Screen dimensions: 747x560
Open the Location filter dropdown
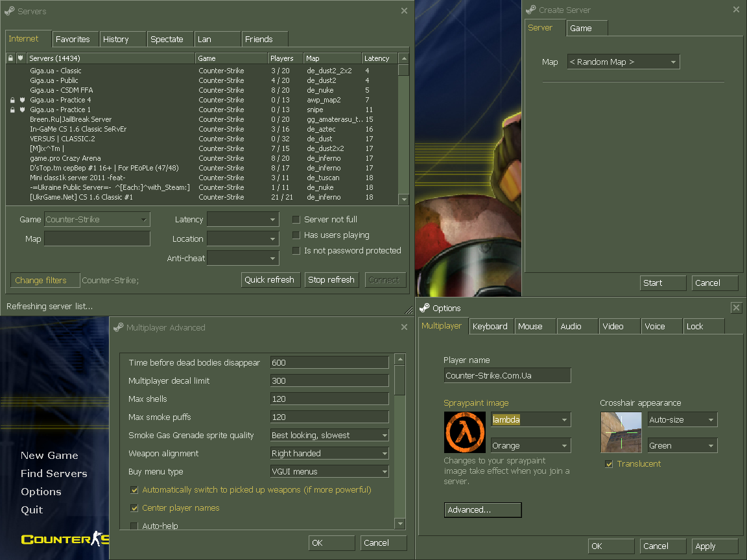[243, 239]
